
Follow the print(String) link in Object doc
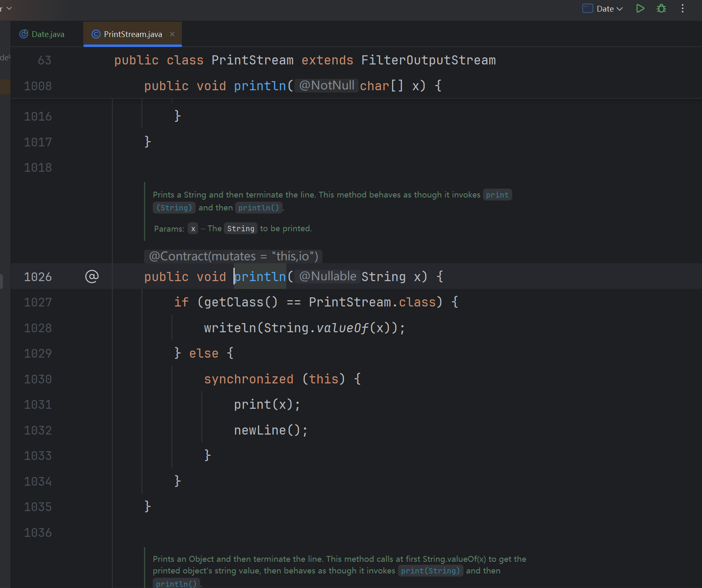coord(431,571)
